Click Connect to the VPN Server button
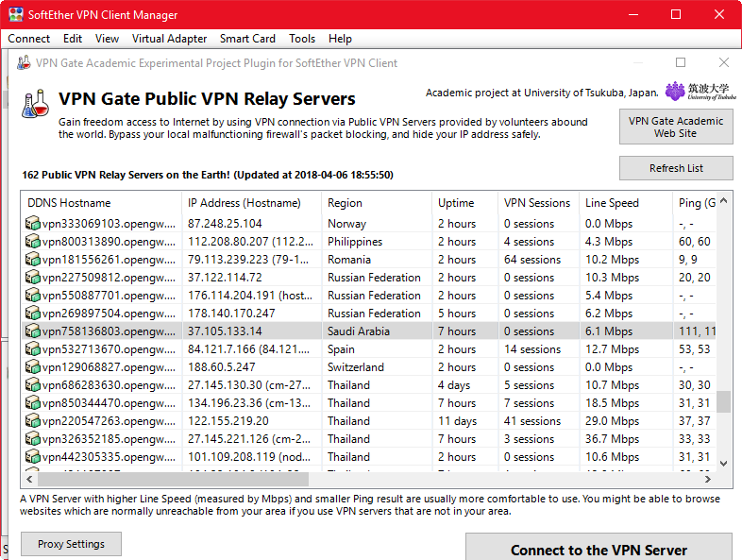The image size is (742, 560). (x=599, y=549)
